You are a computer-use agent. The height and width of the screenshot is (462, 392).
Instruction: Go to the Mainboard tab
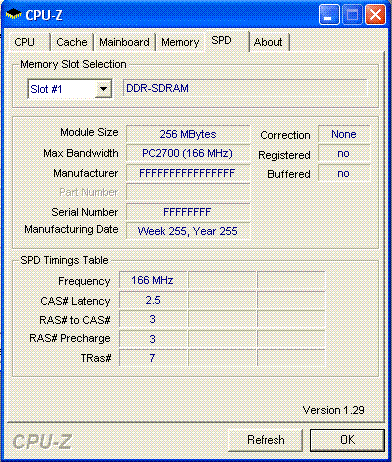[124, 42]
